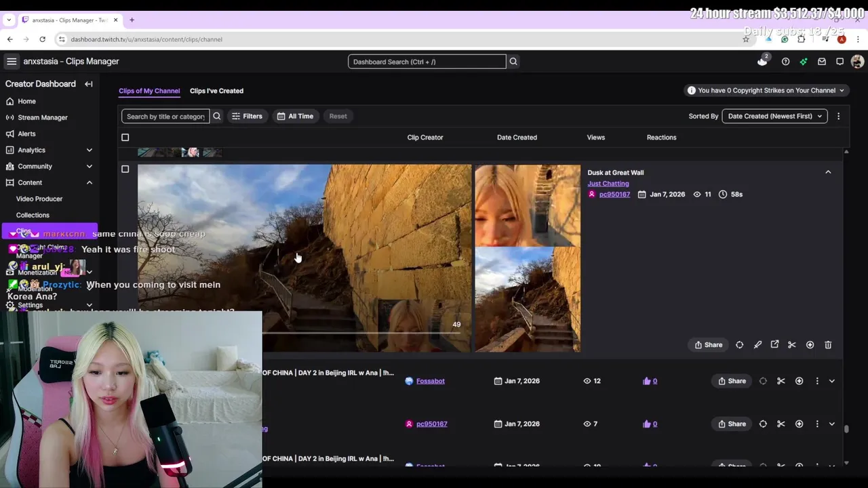This screenshot has height=488, width=868.
Task: Open the All Time date range picker
Action: coord(295,117)
